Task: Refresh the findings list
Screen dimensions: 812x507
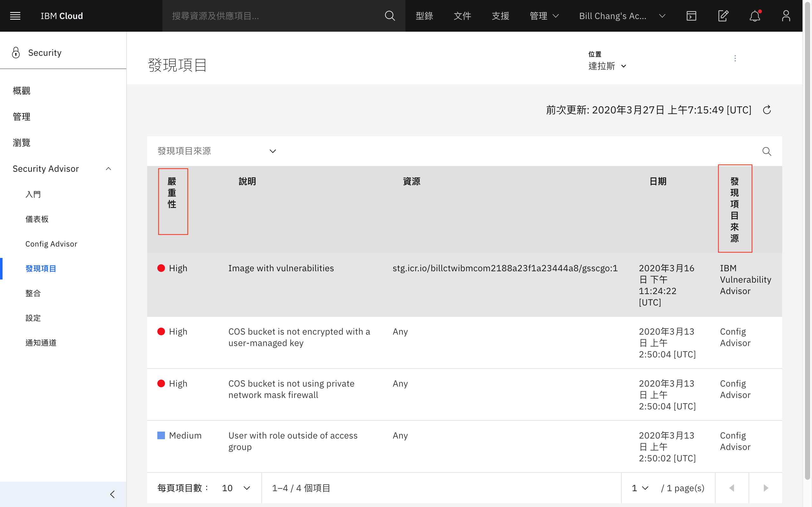Action: pyautogui.click(x=767, y=110)
